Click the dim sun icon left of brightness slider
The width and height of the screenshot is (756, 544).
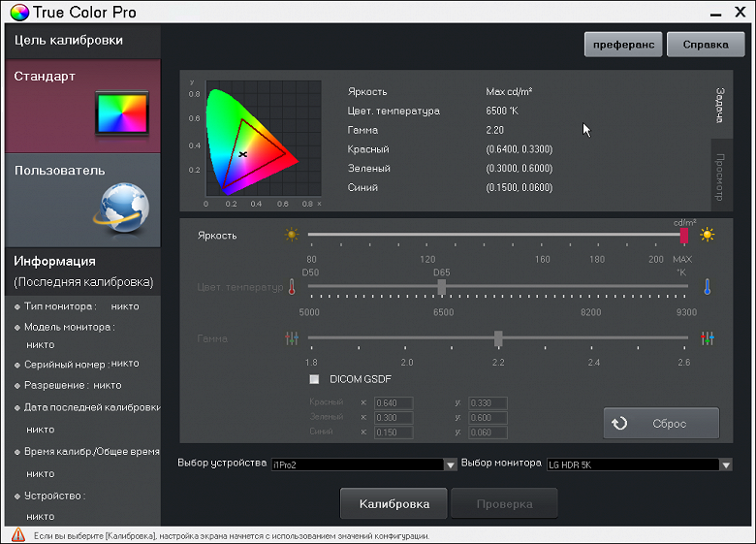(x=291, y=235)
